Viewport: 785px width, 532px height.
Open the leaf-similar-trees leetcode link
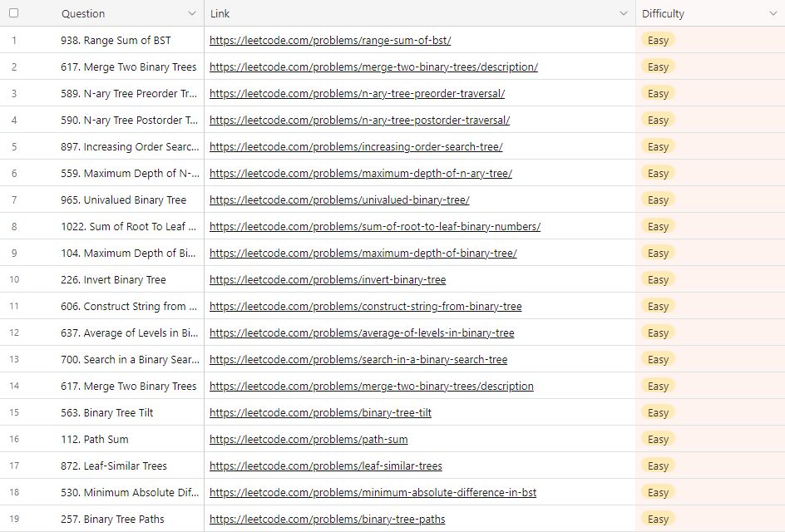tap(325, 466)
